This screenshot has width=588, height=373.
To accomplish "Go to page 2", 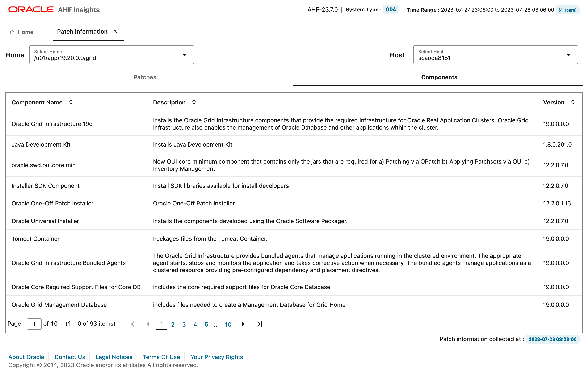I will [173, 324].
